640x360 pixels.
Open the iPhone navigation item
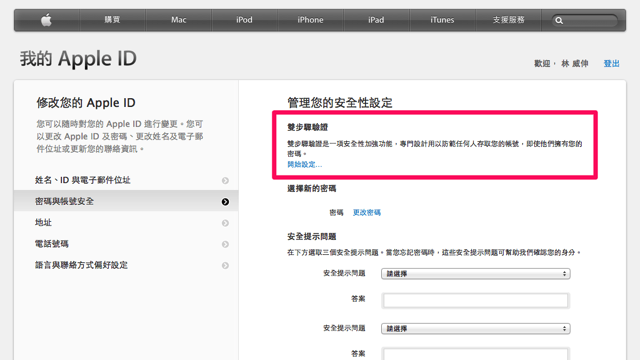(310, 20)
